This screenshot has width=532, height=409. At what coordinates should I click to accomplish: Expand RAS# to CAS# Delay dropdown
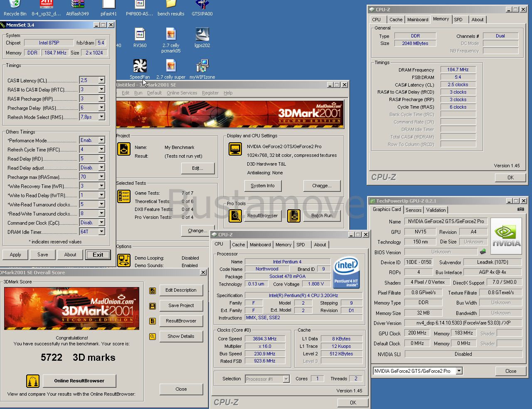101,89
